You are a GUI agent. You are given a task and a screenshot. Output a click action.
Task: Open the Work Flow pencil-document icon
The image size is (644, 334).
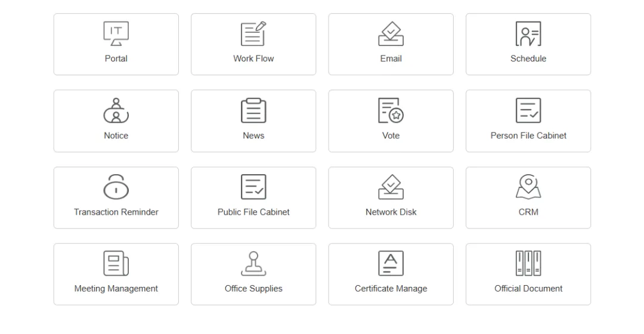[x=253, y=34]
